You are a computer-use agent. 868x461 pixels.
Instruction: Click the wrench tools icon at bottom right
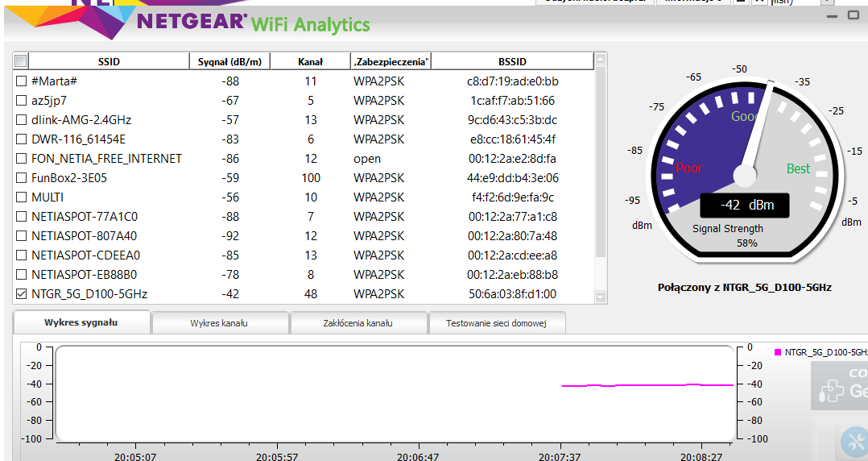tap(854, 442)
